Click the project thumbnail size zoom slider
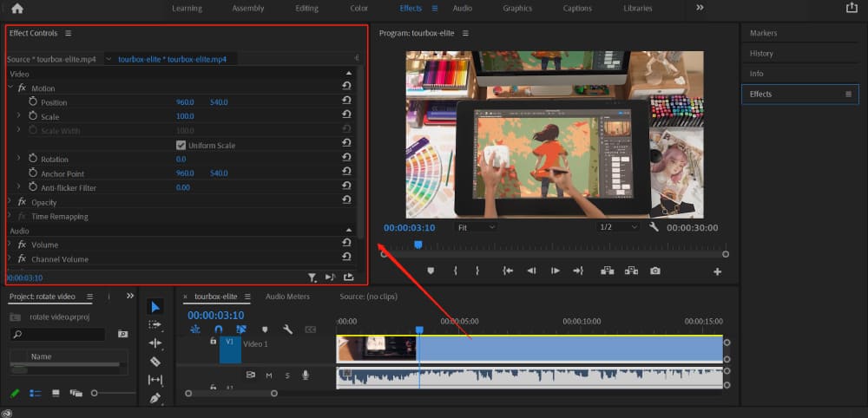The image size is (868, 418). (x=95, y=394)
